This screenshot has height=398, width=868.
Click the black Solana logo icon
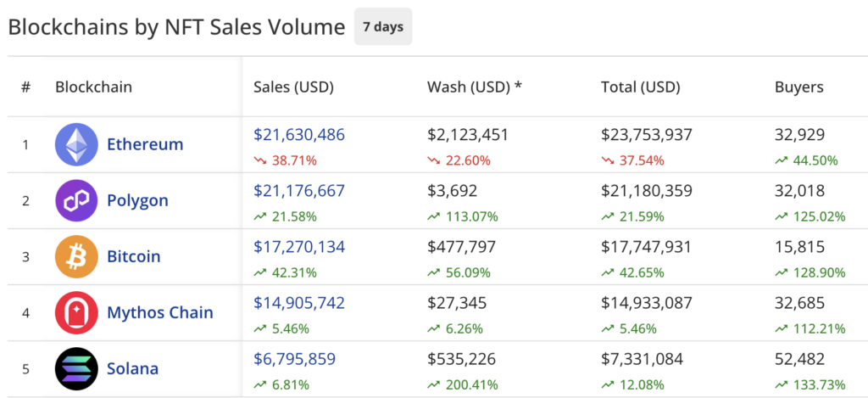pos(76,368)
